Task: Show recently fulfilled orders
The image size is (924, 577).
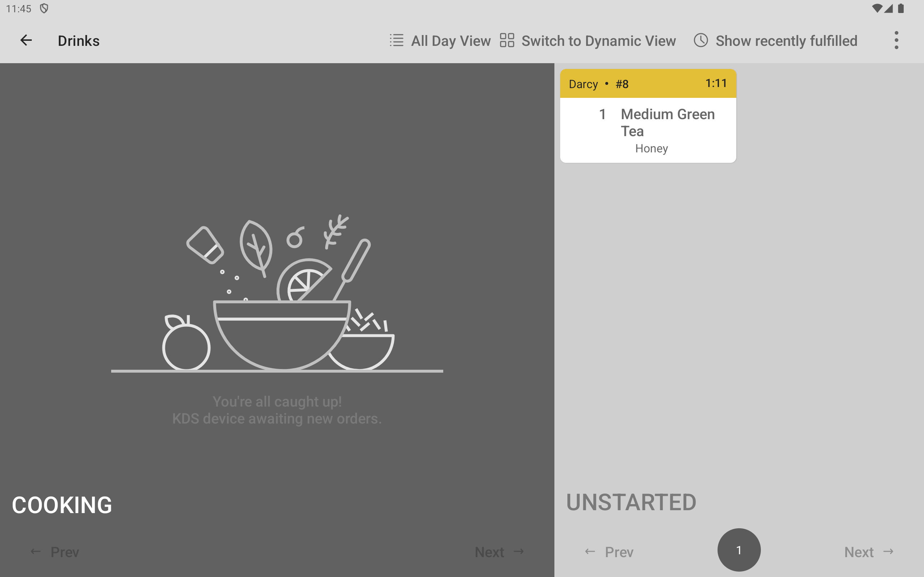Action: coord(786,41)
